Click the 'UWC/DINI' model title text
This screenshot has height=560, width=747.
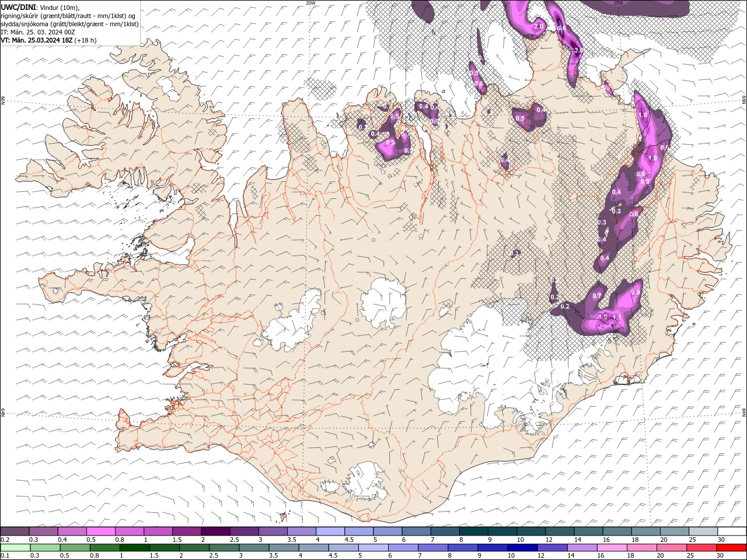point(18,7)
